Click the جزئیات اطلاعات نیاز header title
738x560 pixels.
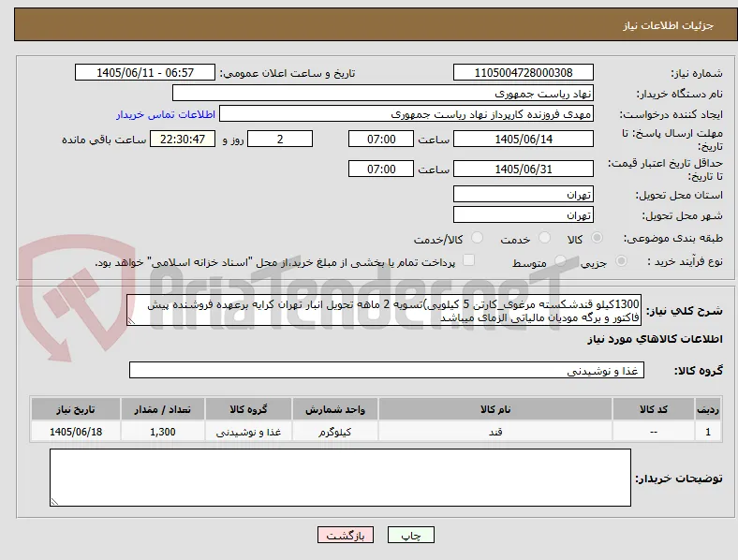pyautogui.click(x=669, y=25)
